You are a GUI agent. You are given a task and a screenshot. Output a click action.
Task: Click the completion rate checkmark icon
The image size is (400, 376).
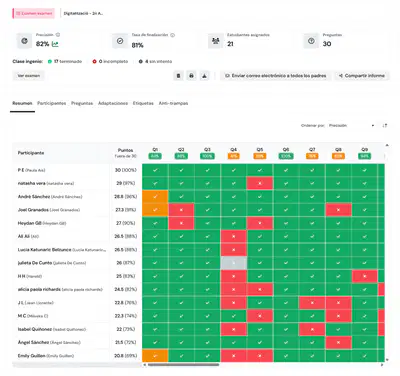pos(120,41)
